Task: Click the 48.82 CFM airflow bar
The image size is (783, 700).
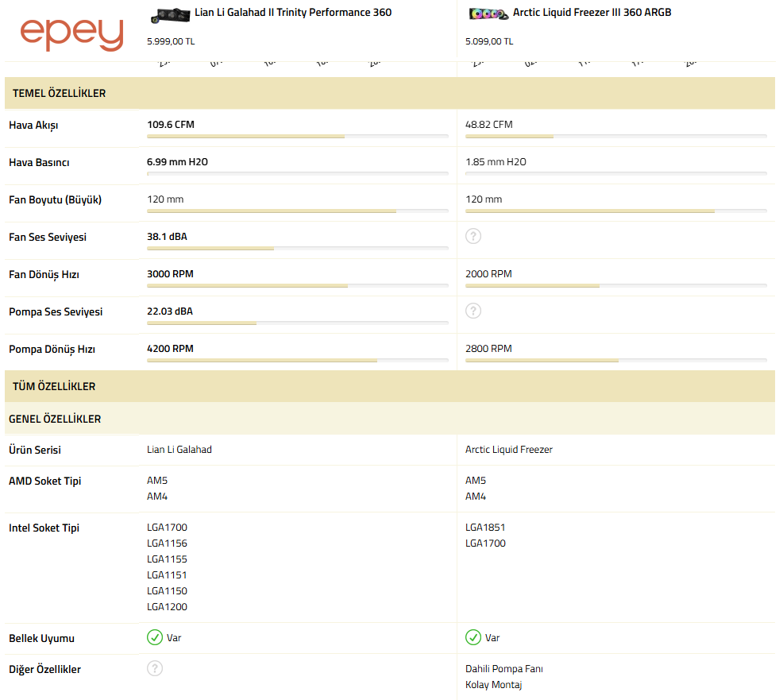Action: tap(616, 137)
